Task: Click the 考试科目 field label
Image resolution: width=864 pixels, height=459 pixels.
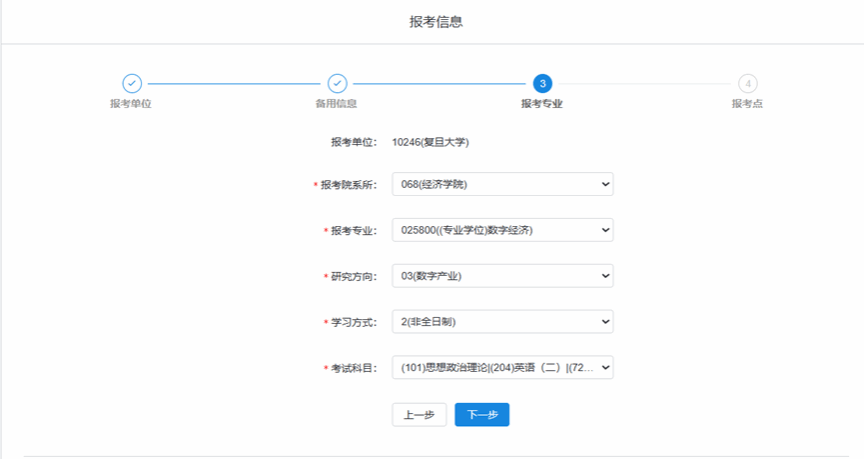Action: [353, 369]
